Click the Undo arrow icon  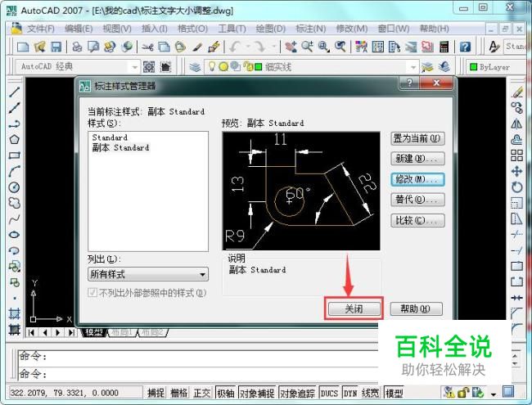pos(235,47)
